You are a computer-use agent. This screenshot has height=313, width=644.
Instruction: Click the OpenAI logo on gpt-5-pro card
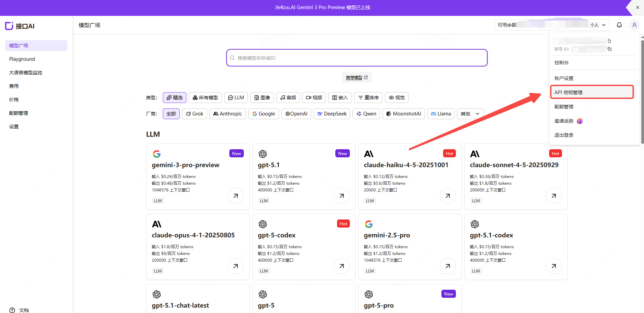pos(369,294)
